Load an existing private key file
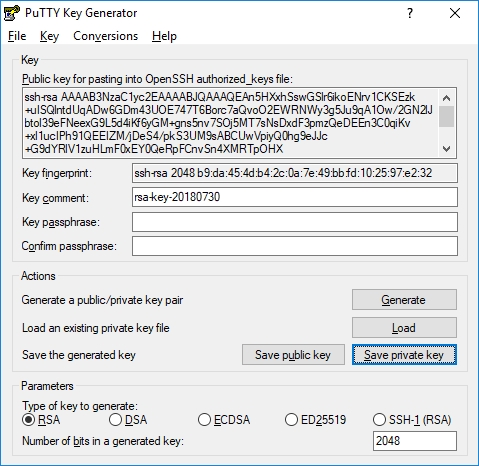This screenshot has height=466, width=479. click(404, 328)
